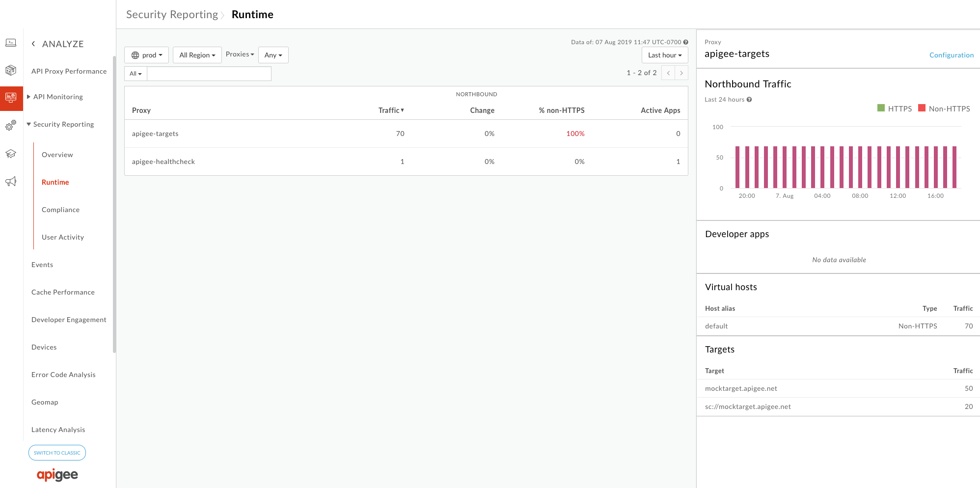This screenshot has height=488, width=980.
Task: Click the default virtual host row
Action: pyautogui.click(x=839, y=326)
